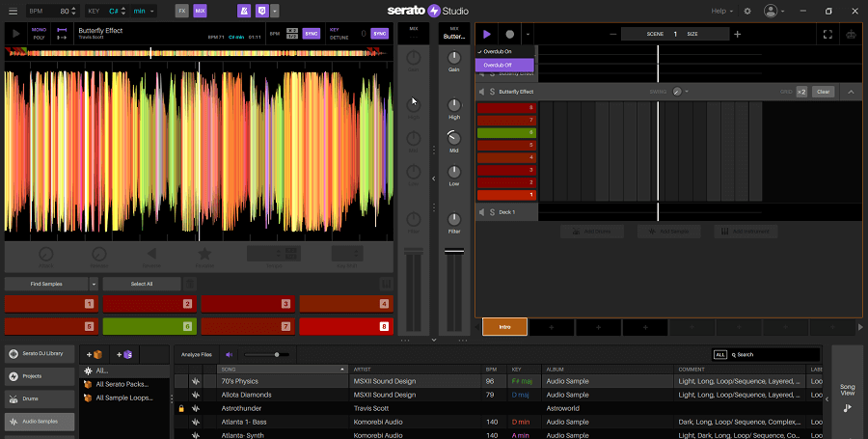This screenshot has width=868, height=439.
Task: Delete selected pads with trash icon
Action: click(190, 284)
